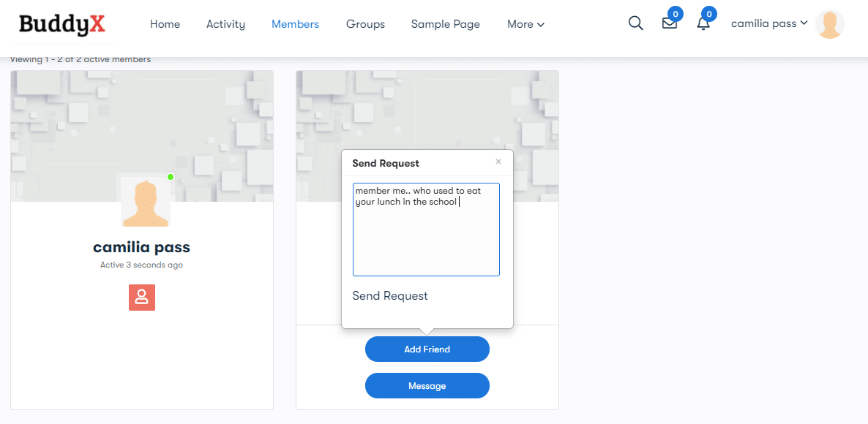Screen dimensions: 868x424
Task: Open the messages envelope icon
Action: pos(669,24)
